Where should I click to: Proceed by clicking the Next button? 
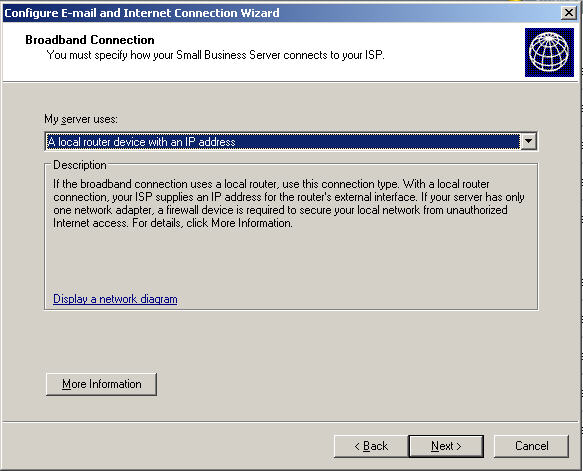(x=446, y=446)
